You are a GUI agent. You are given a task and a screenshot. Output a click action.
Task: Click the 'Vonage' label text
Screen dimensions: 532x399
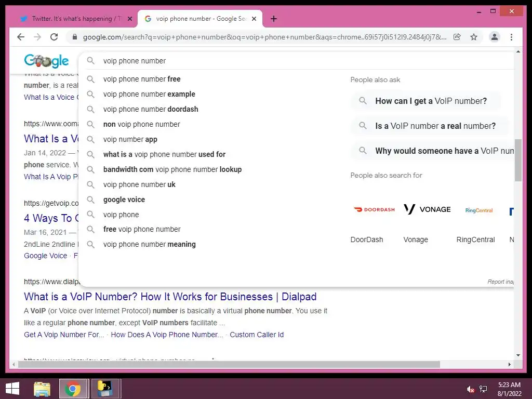(416, 240)
